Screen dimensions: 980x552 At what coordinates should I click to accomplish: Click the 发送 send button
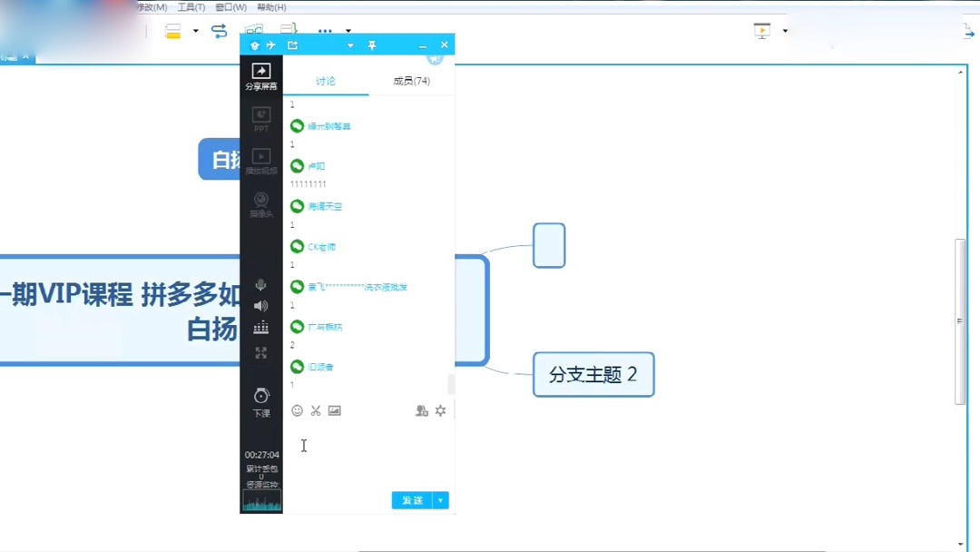(x=411, y=500)
